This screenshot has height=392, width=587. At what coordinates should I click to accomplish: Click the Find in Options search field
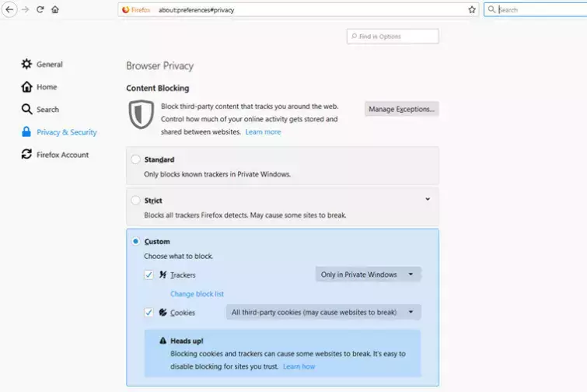click(393, 37)
